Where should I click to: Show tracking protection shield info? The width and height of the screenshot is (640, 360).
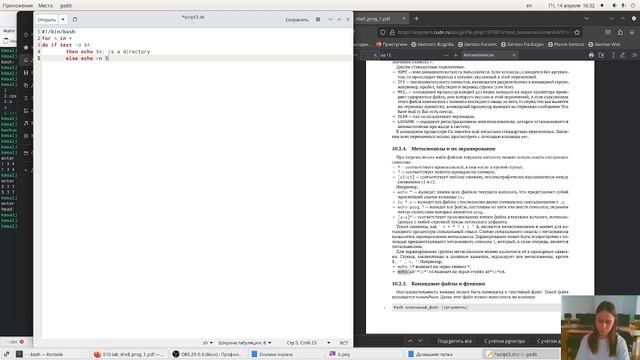click(382, 32)
